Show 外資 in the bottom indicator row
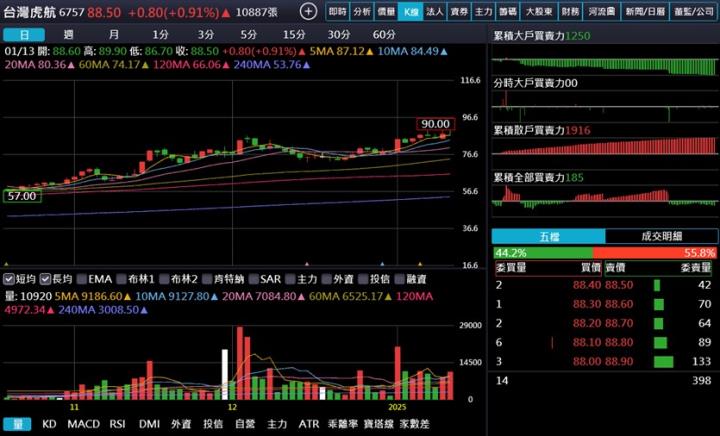The height and width of the screenshot is (436, 720). 181,424
